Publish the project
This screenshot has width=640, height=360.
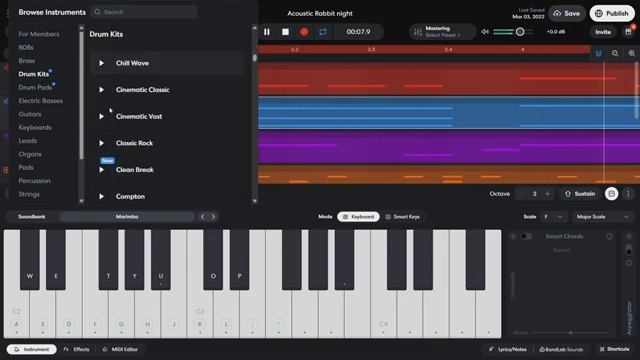(x=612, y=13)
